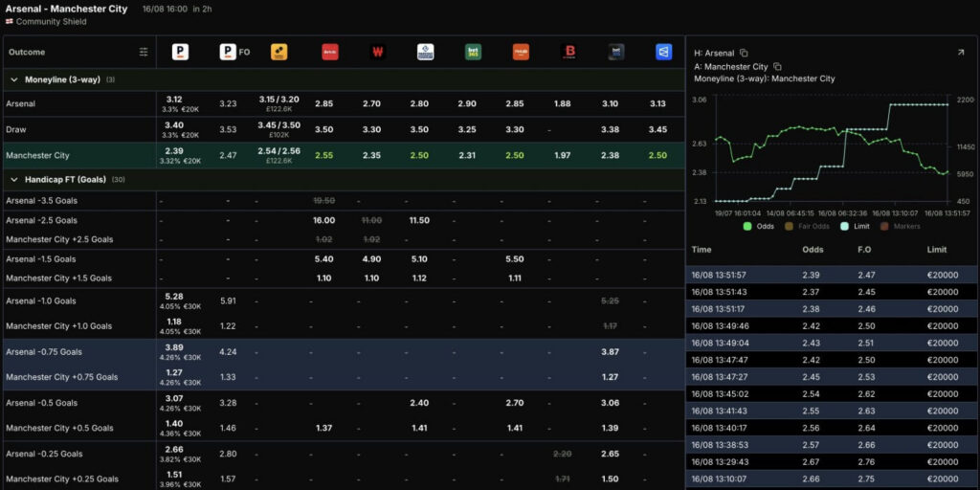Select history row 16/08 13:29:43

tap(833, 462)
